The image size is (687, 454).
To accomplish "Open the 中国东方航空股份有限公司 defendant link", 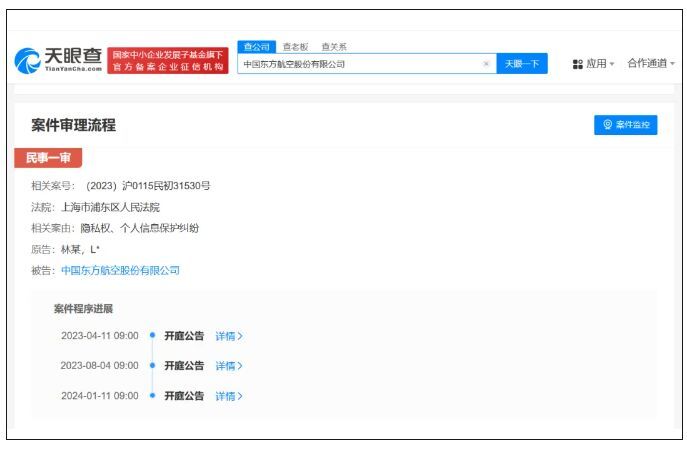I will [120, 270].
